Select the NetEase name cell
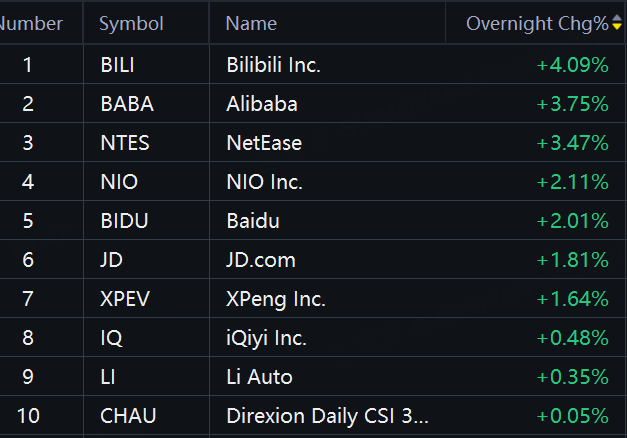The width and height of the screenshot is (627, 438). coord(264,143)
